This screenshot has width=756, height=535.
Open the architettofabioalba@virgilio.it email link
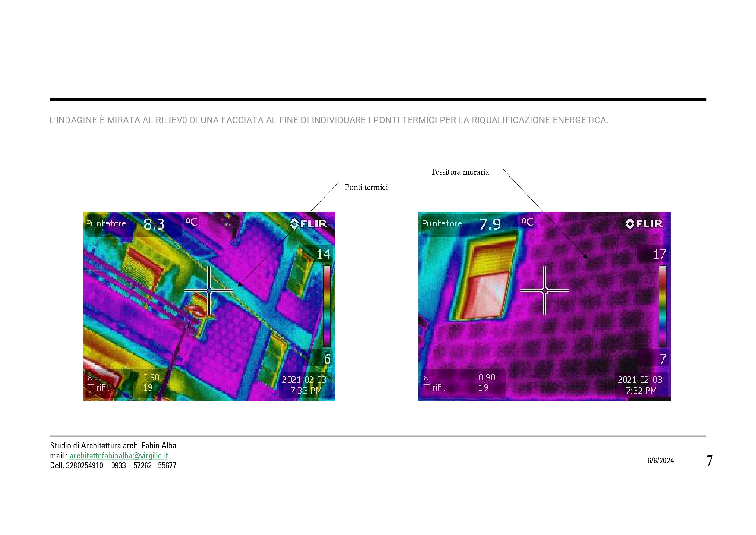click(x=119, y=456)
